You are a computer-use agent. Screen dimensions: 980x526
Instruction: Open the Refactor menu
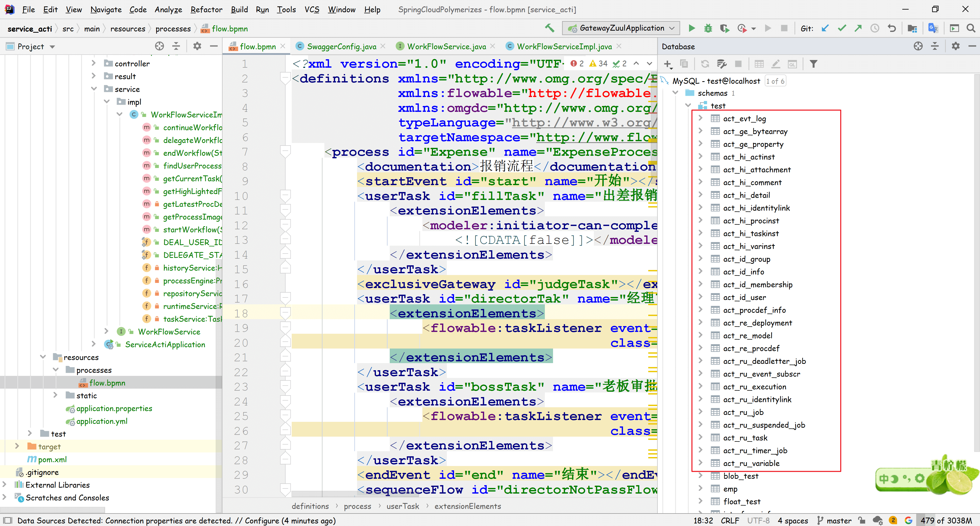pyautogui.click(x=206, y=9)
